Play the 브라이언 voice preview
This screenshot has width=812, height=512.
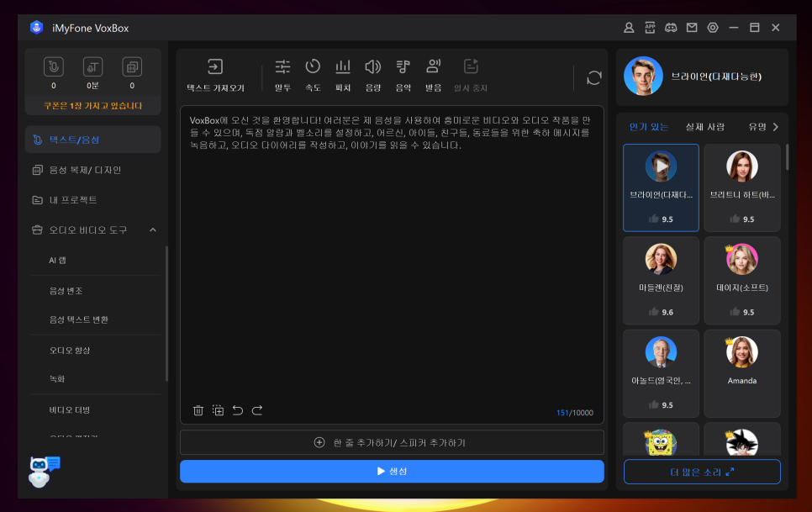[x=661, y=166]
